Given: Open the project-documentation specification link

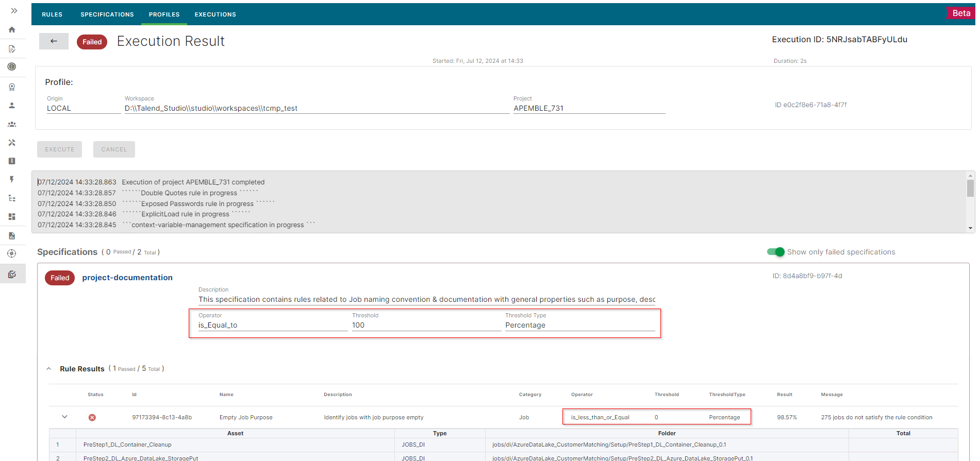Looking at the screenshot, I should pyautogui.click(x=127, y=278).
